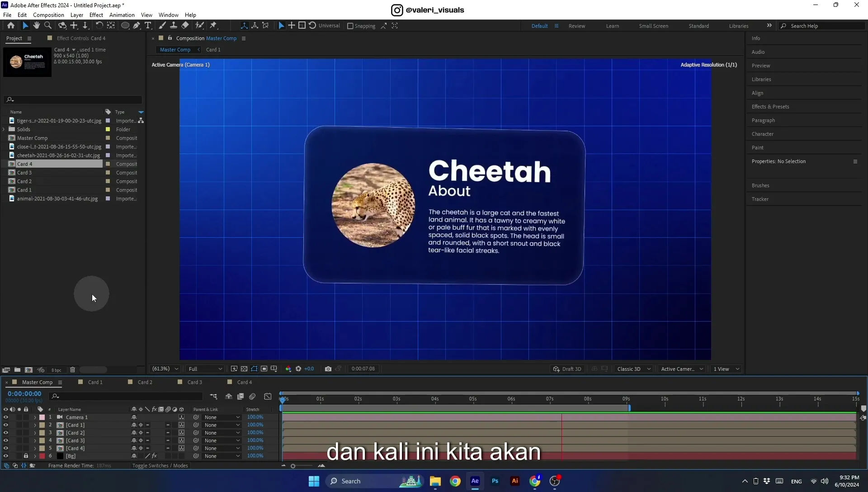Take a snapshot with camera icon
Image resolution: width=868 pixels, height=492 pixels.
pyautogui.click(x=328, y=369)
